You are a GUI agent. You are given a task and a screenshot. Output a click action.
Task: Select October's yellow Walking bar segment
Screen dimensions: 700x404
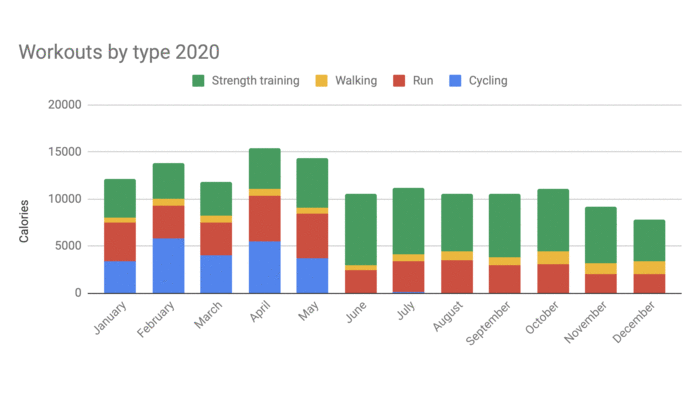pyautogui.click(x=553, y=258)
